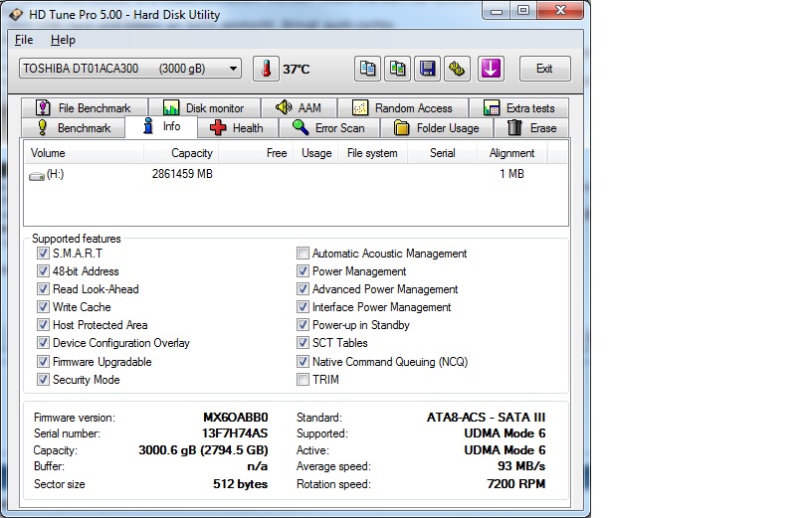Screen dimensions: 812x518
Task: Open the File menu
Action: pos(24,40)
